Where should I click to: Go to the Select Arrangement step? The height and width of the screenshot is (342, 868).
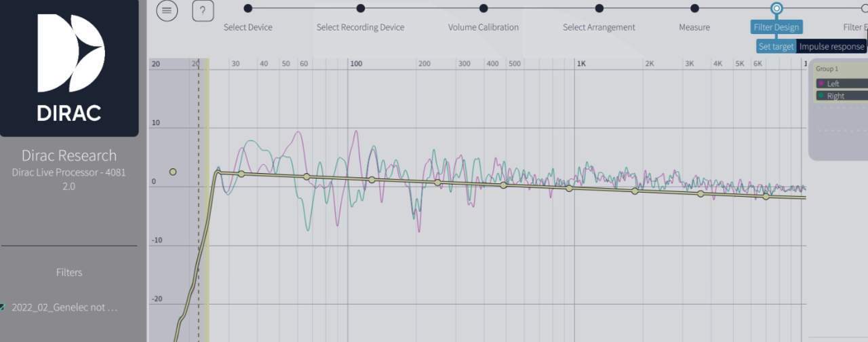pos(599,27)
